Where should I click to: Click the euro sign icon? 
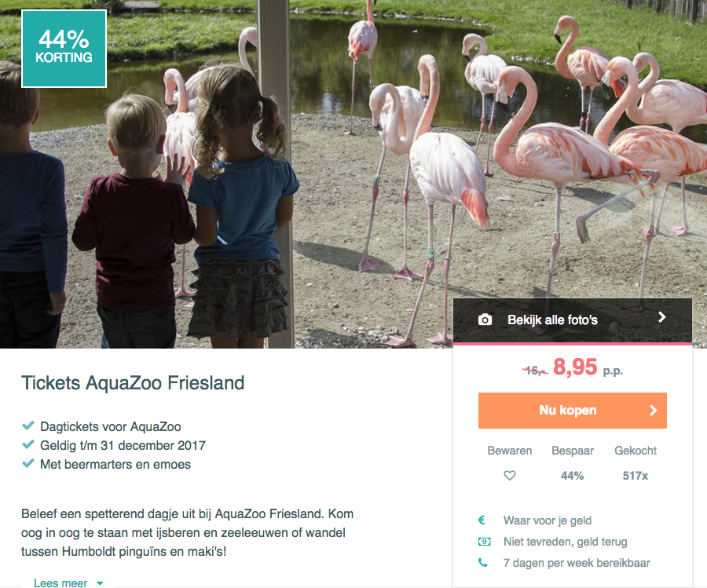point(482,520)
